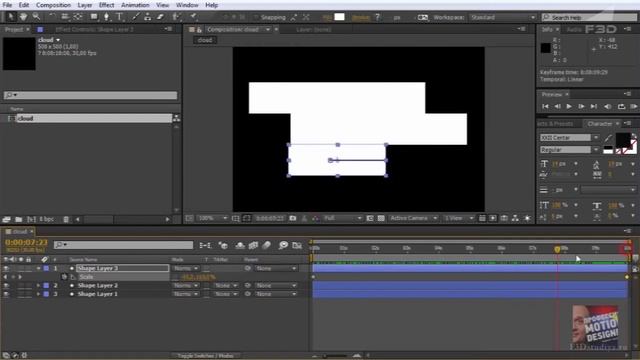Select the Hand tool
Viewport: 640px width, 360px height.
click(x=24, y=17)
